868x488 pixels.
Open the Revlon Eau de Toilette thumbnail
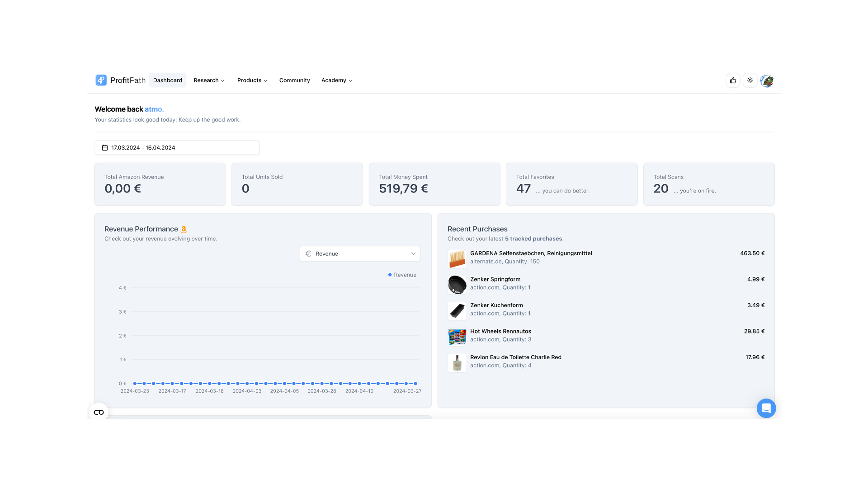pyautogui.click(x=457, y=362)
